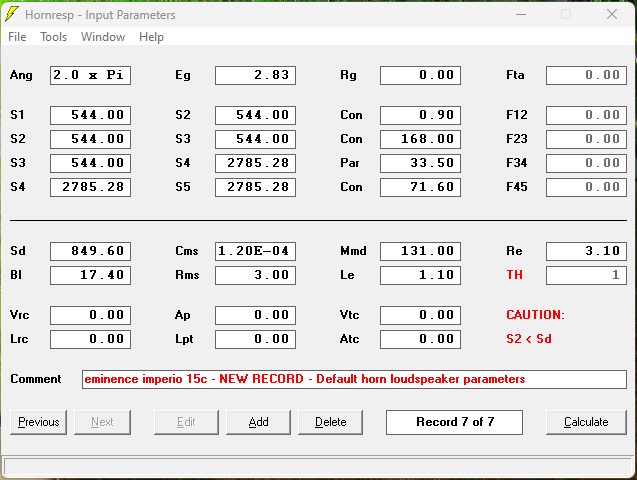Click the Le field showing 1.10
The width and height of the screenshot is (637, 480).
coord(420,275)
